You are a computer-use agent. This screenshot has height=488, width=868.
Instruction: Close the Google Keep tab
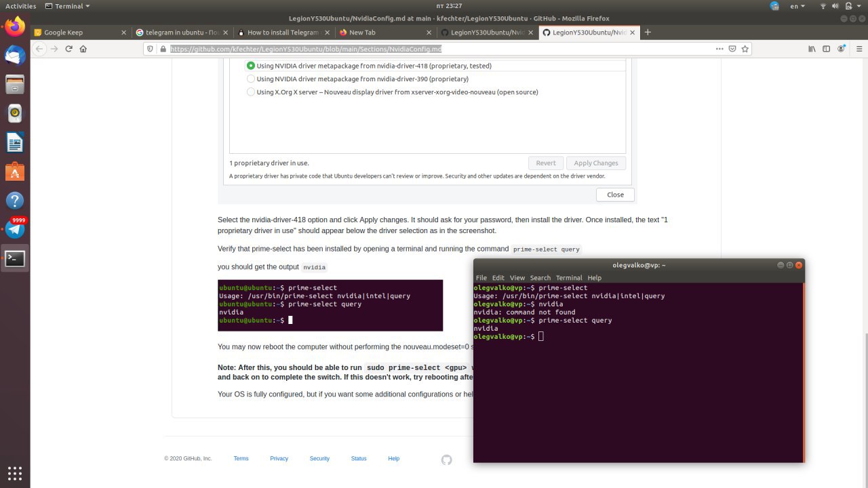pyautogui.click(x=123, y=32)
